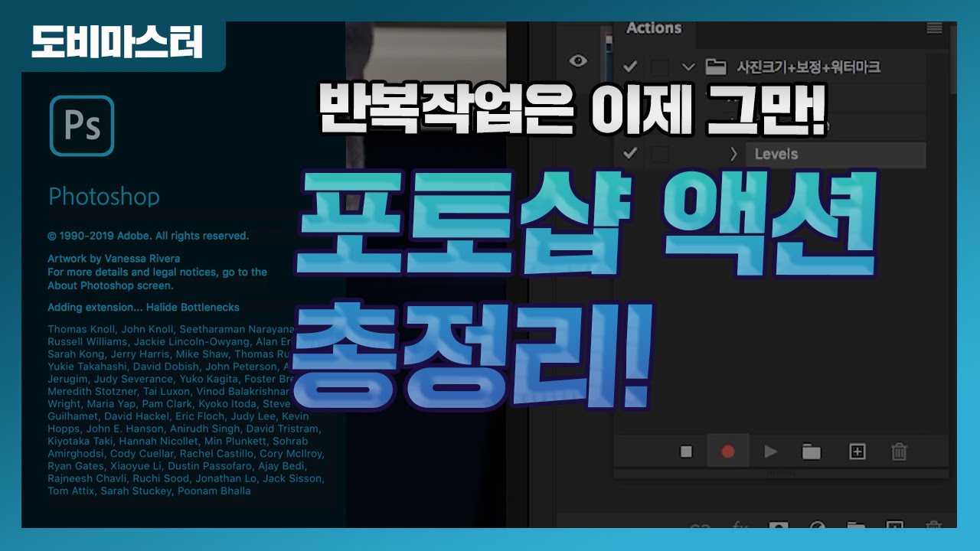The height and width of the screenshot is (551, 980).
Task: Toggle the dialog box for the 사진크기+보정+워터마크 set
Action: pyautogui.click(x=659, y=67)
